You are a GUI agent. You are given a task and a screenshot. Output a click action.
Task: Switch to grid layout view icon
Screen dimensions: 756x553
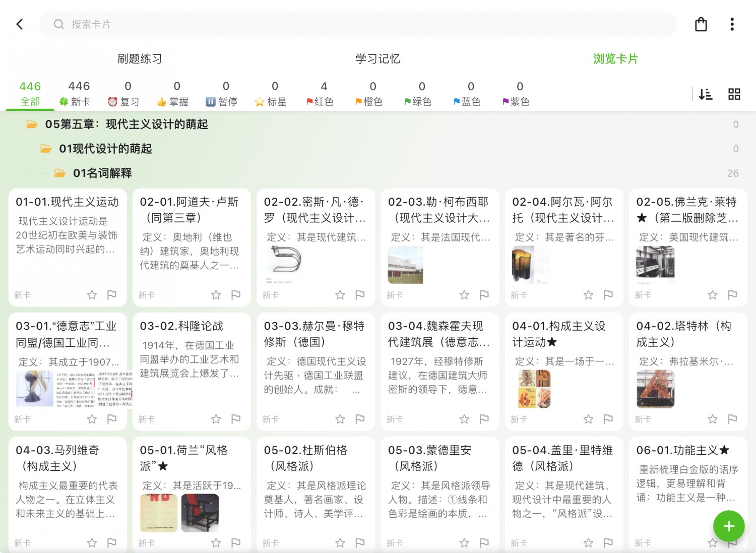click(734, 94)
